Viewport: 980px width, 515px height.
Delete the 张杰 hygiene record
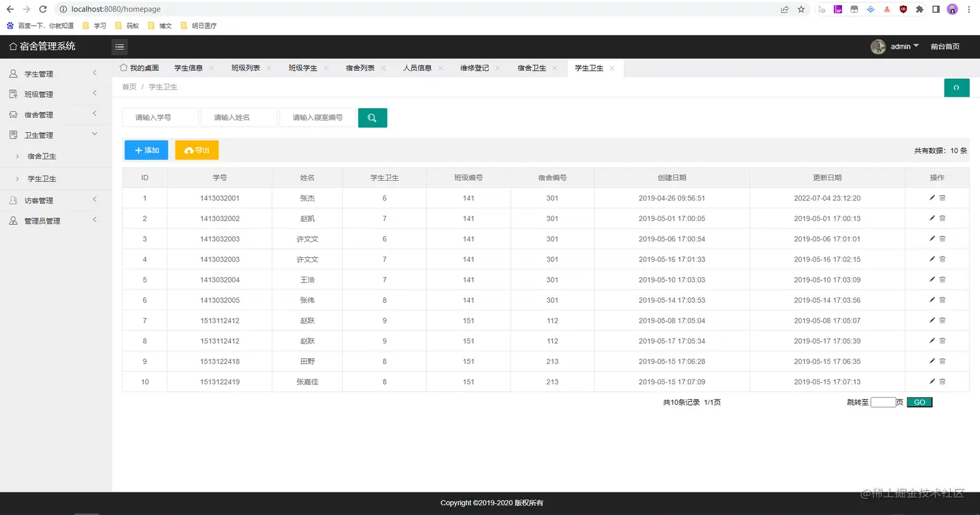(x=942, y=198)
